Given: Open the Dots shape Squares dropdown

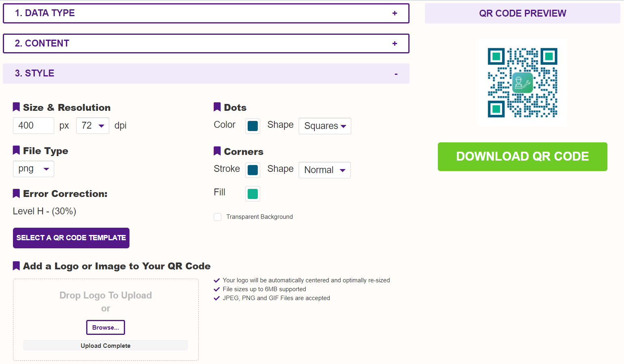Looking at the screenshot, I should (325, 126).
